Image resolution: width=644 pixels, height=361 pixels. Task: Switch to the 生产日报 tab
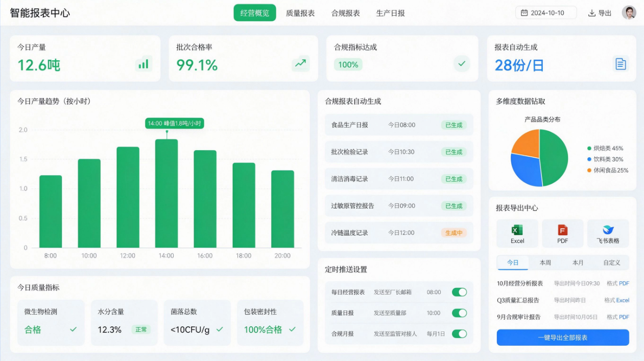[x=391, y=13]
